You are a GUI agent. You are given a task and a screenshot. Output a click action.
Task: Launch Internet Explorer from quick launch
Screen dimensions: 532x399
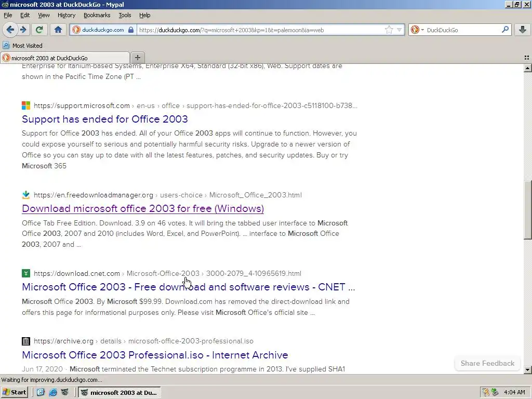(x=53, y=392)
